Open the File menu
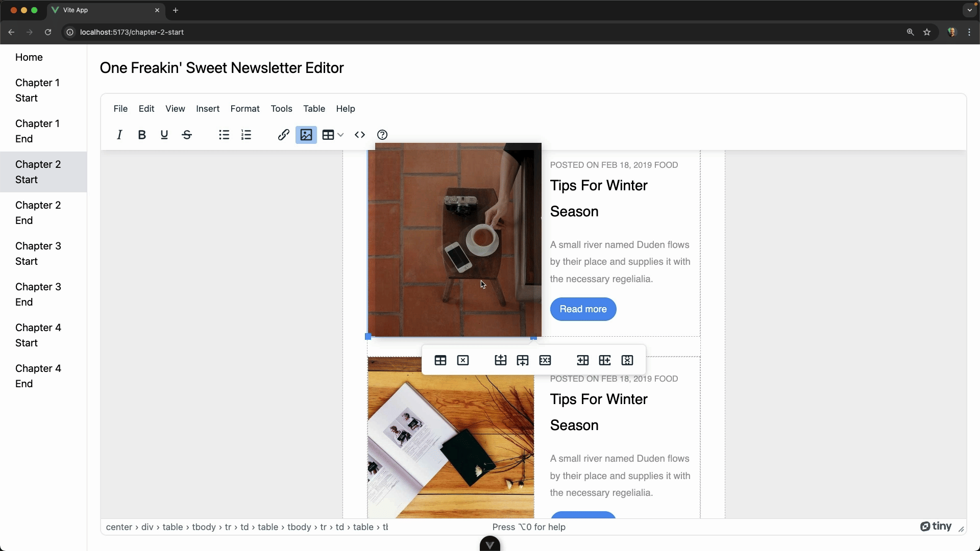 click(120, 109)
